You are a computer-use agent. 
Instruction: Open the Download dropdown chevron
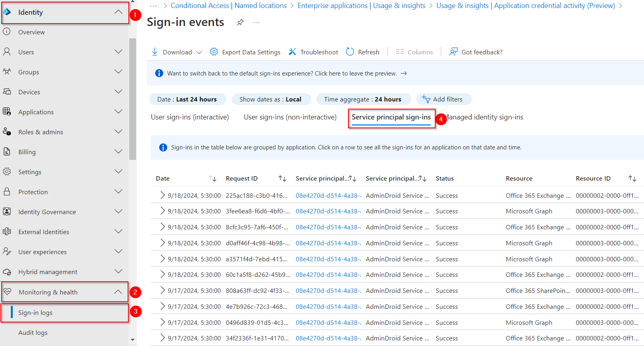(199, 52)
